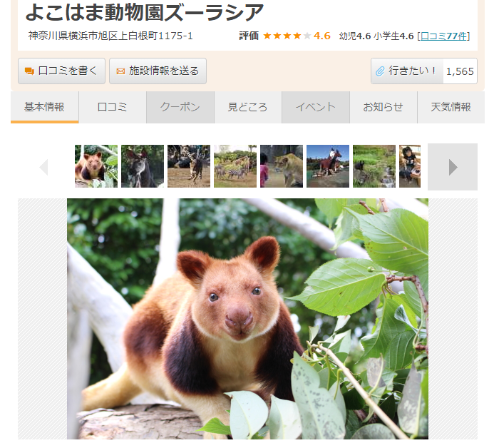Open the 口コミ77件 reviews link
Image resolution: width=494 pixels, height=448 pixels.
pyautogui.click(x=443, y=36)
